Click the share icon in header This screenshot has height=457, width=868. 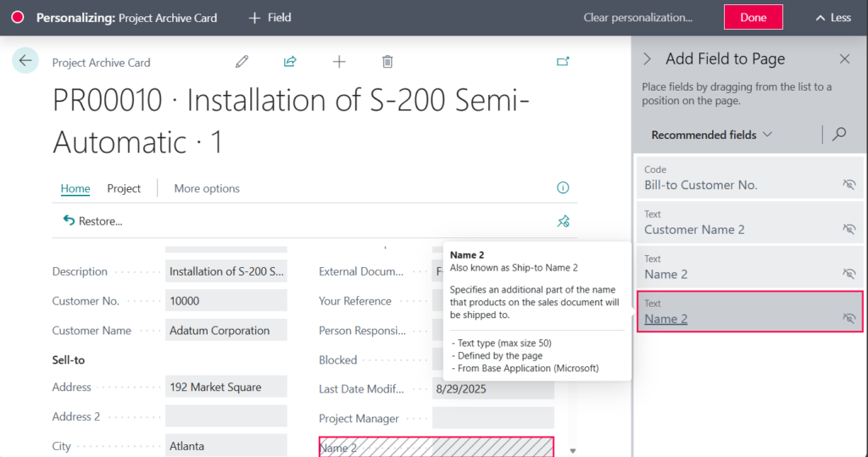click(x=290, y=61)
